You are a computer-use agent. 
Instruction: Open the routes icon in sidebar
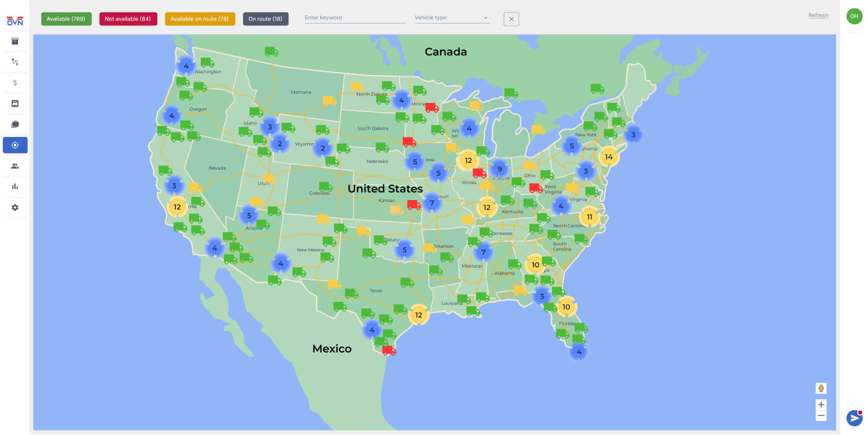point(15,62)
